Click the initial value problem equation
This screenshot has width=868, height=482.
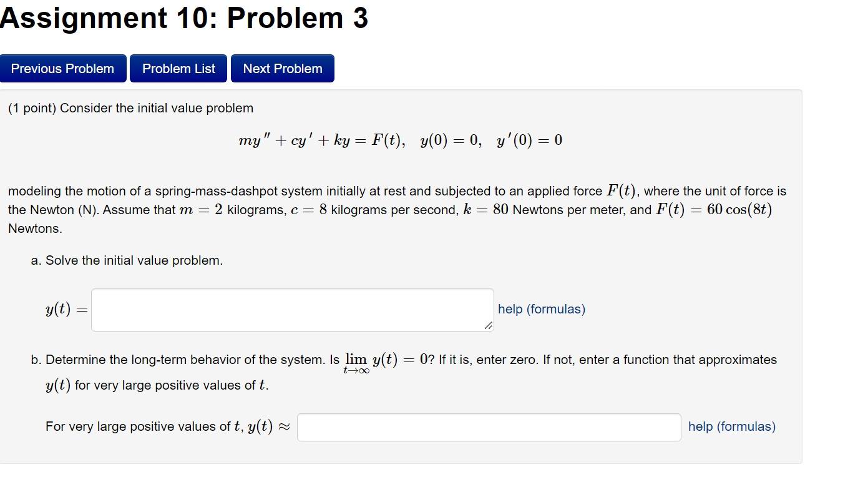400,139
